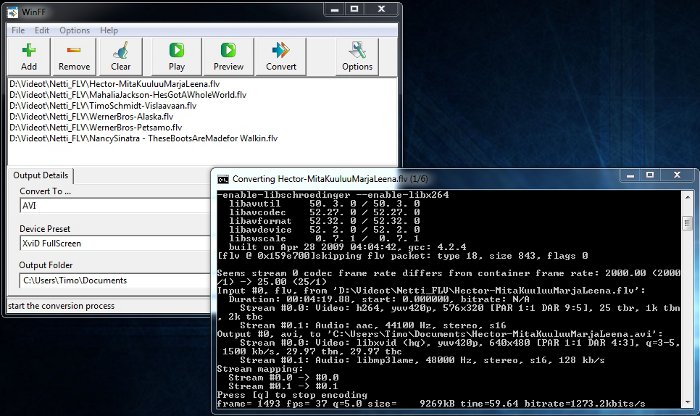Click the status bar text 'start the conversion process'

[61, 306]
